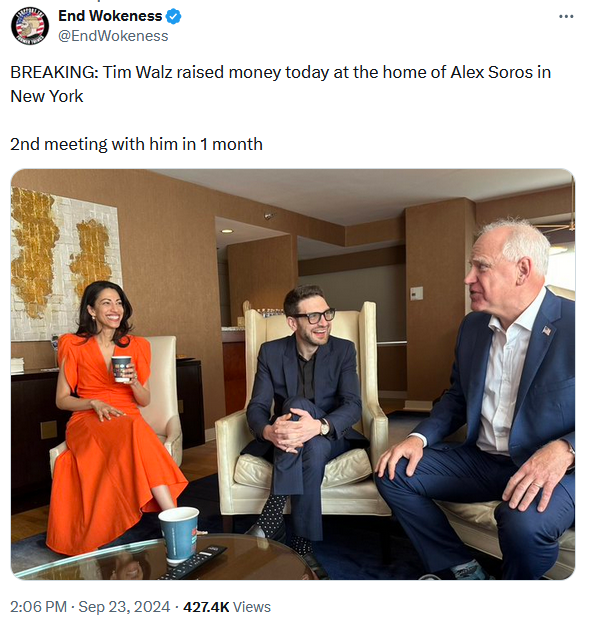Viewport: 589px width, 633px height.
Task: Click the 'New York' text line
Action: click(x=46, y=96)
